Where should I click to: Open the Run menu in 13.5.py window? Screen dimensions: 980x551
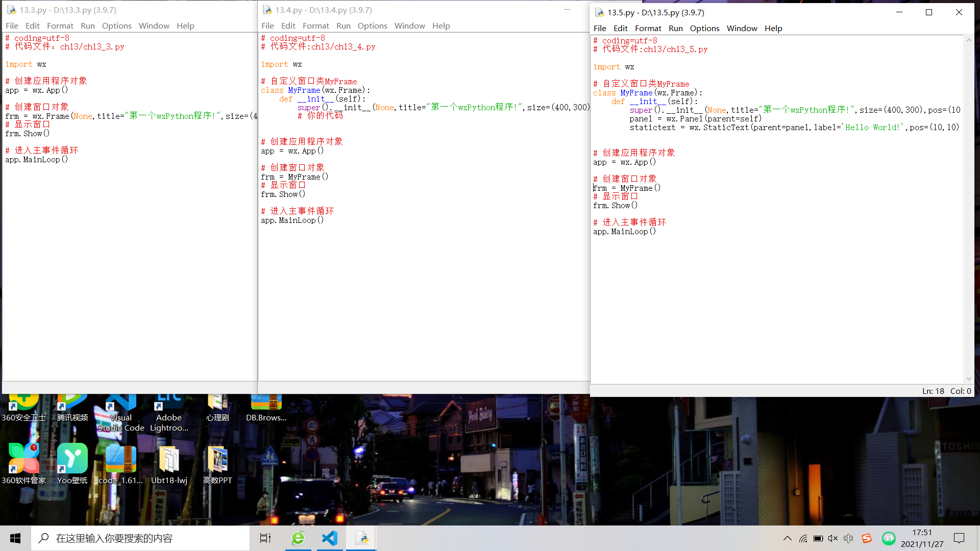[x=675, y=29]
